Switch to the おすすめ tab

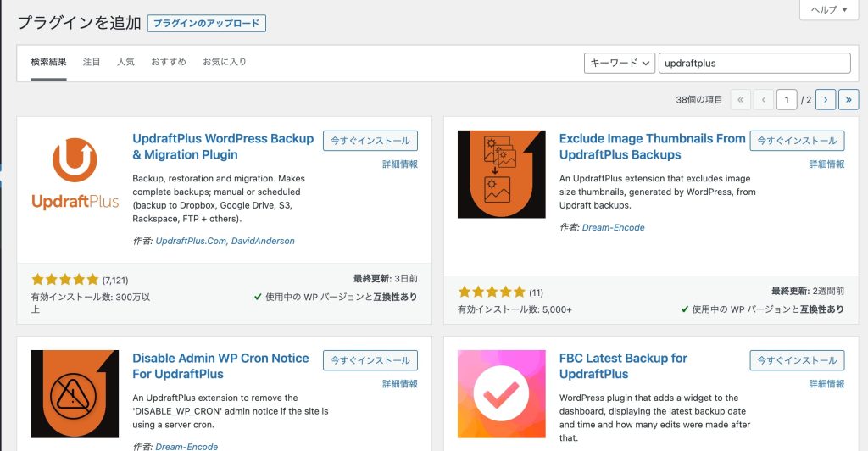(x=169, y=62)
